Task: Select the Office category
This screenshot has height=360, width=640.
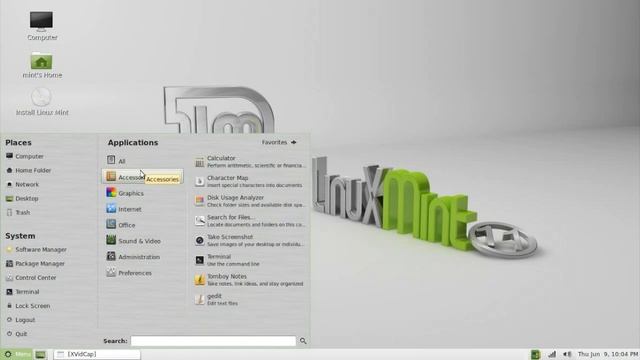Action: (x=120, y=224)
